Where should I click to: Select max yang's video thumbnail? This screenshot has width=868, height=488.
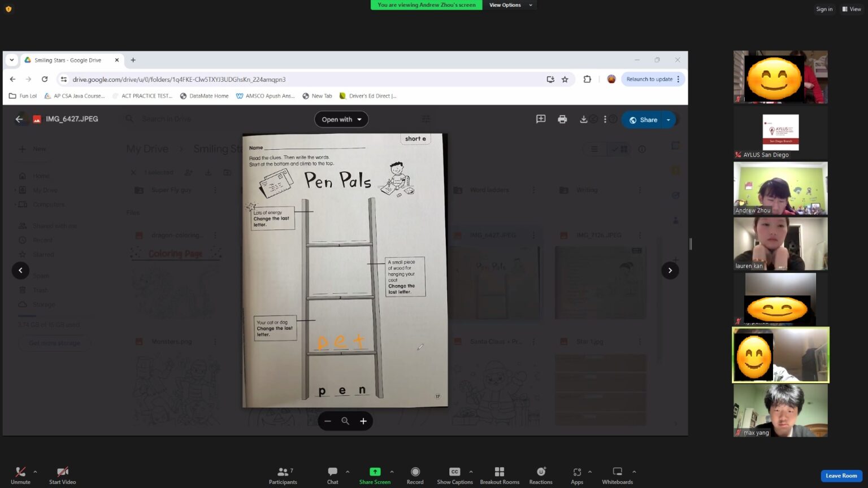pyautogui.click(x=780, y=411)
